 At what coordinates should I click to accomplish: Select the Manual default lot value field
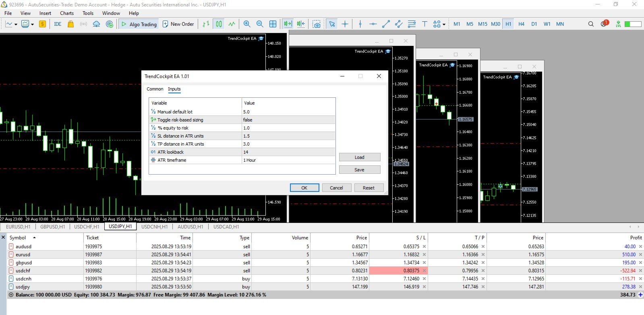tap(288, 112)
